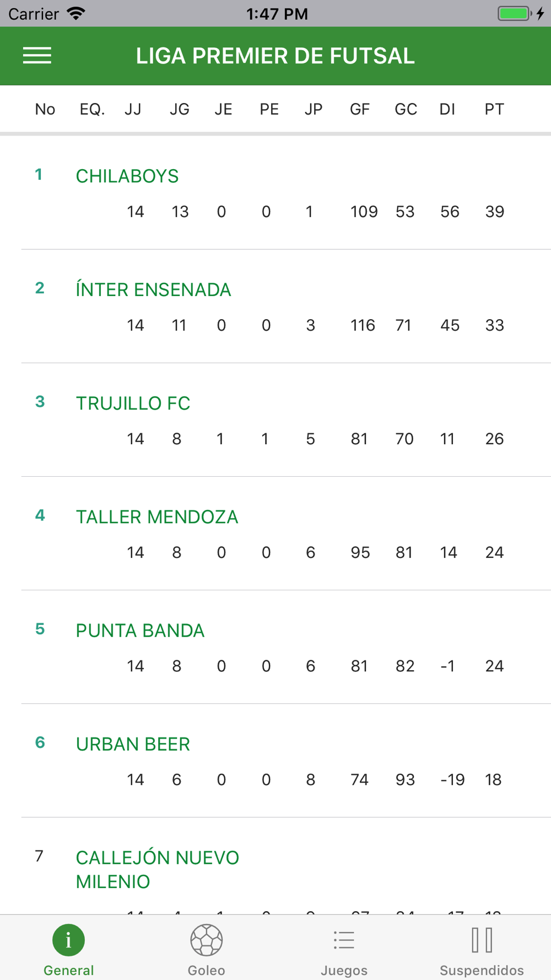Switch to the Goleo tab label

206,970
